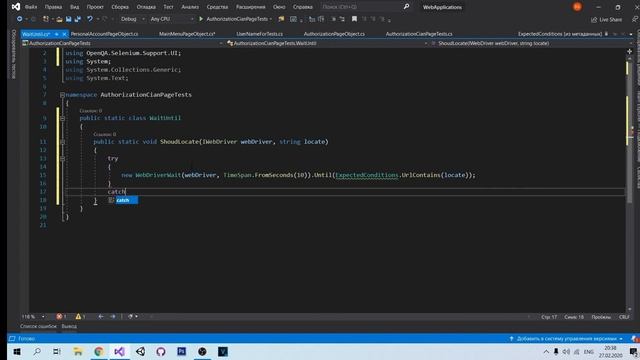The width and height of the screenshot is (640, 360).
Task: Open the Any CPU platform dropdown
Action: click(x=171, y=19)
